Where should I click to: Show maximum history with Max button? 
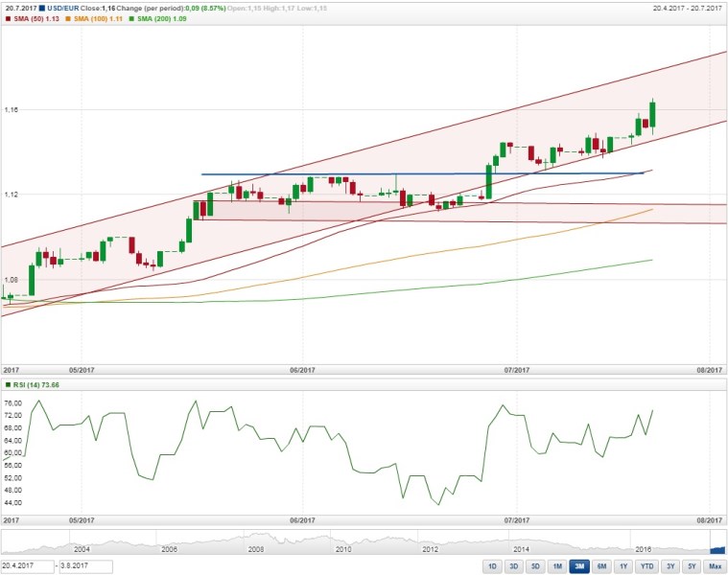pyautogui.click(x=714, y=566)
